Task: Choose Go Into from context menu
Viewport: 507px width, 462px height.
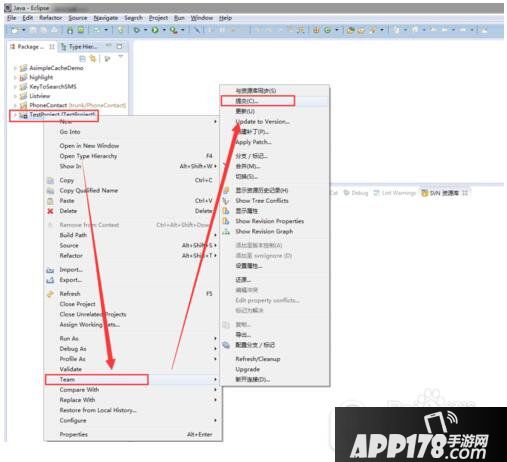Action: (70, 132)
